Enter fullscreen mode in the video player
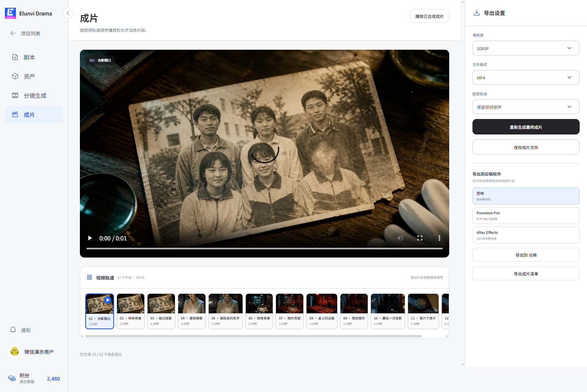The width and height of the screenshot is (587, 392). (420, 238)
